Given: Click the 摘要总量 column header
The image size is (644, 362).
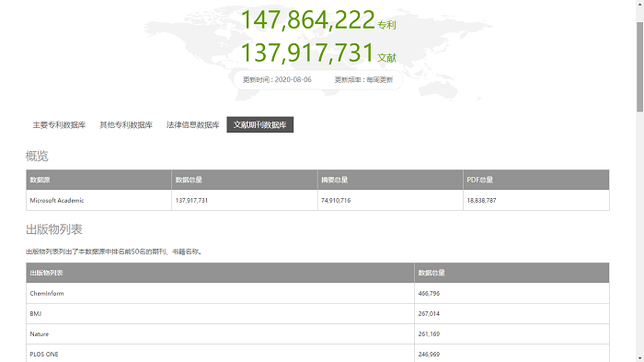Looking at the screenshot, I should point(390,180).
